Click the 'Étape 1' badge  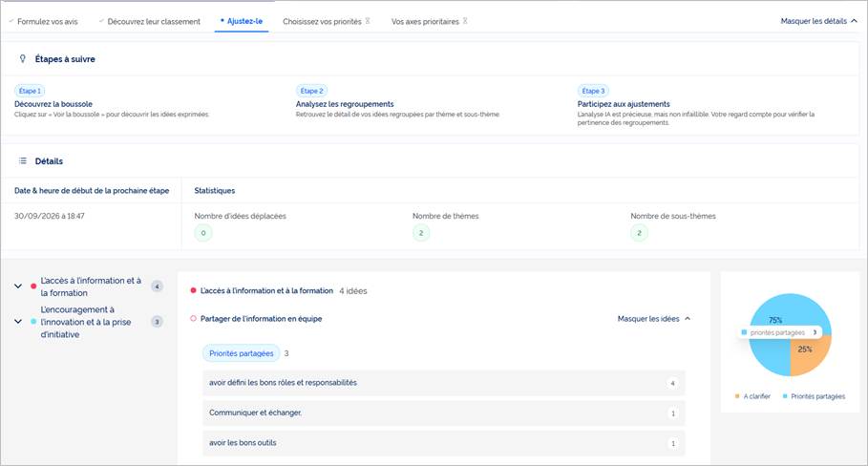pos(30,91)
